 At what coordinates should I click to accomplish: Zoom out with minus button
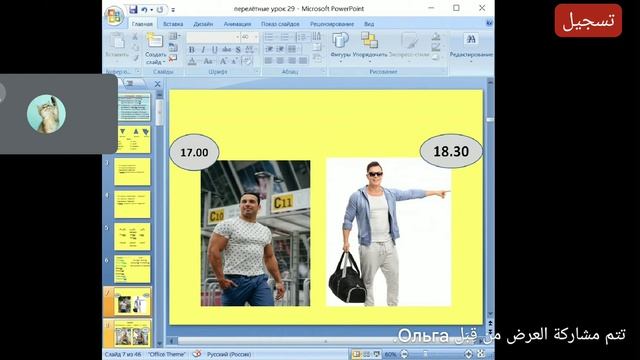pos(404,354)
